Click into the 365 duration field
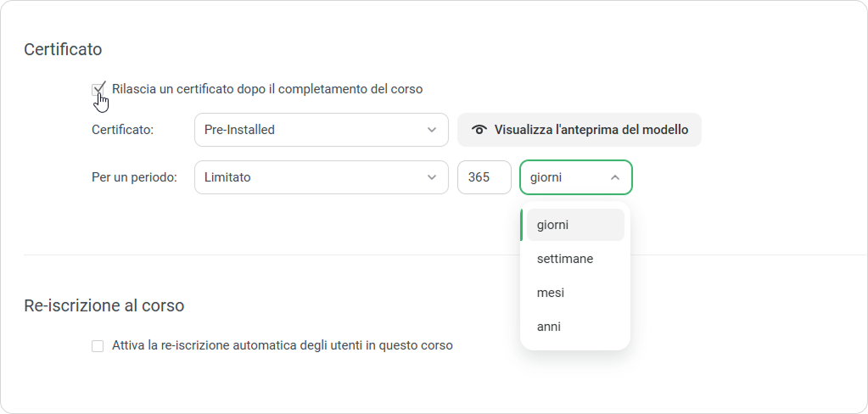868x414 pixels. coord(484,177)
